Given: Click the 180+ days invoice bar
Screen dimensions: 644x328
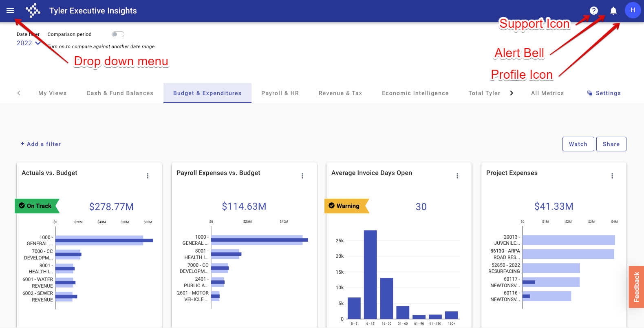Looking at the screenshot, I should [452, 315].
